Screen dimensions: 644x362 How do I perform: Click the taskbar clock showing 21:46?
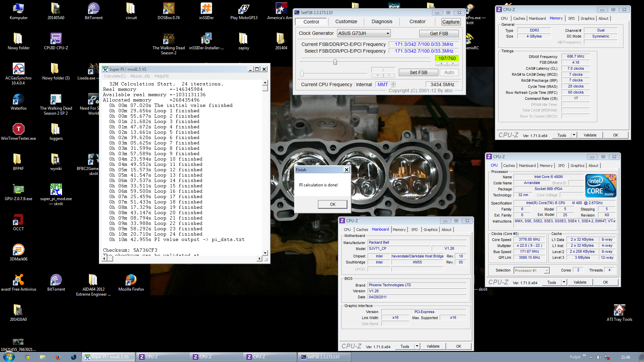625,357
